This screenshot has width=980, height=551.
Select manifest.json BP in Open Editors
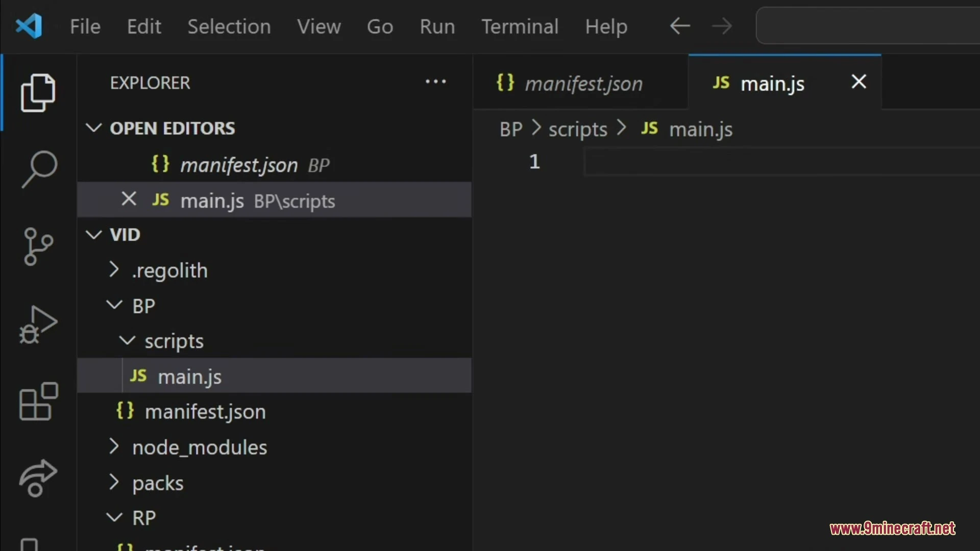point(274,164)
